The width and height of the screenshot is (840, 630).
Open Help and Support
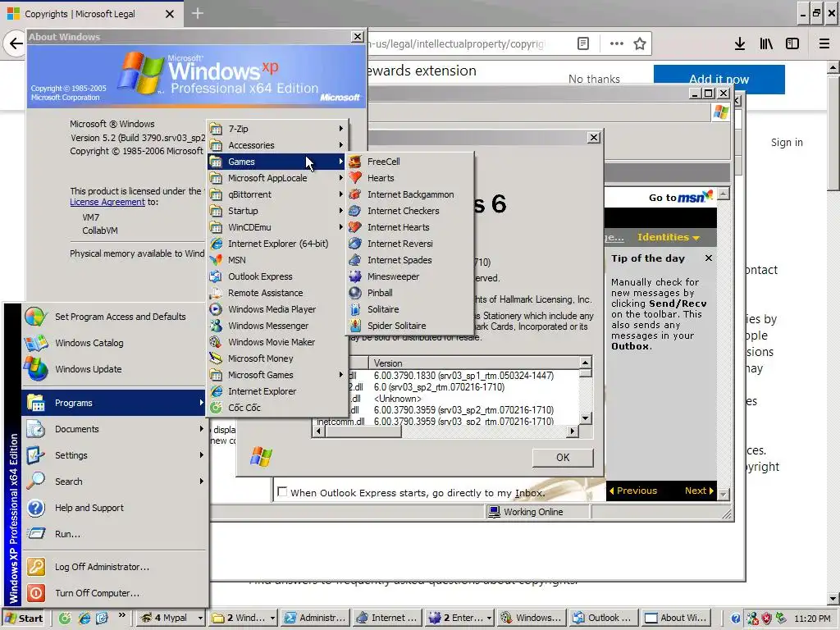pyautogui.click(x=113, y=508)
